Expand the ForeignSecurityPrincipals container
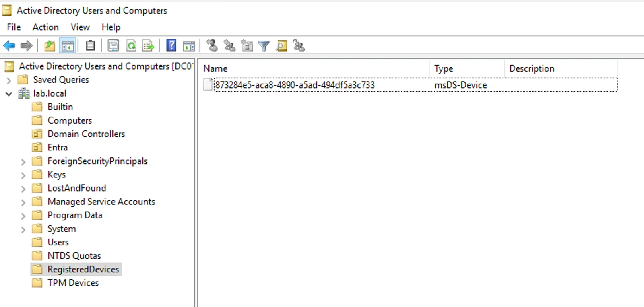 click(23, 162)
